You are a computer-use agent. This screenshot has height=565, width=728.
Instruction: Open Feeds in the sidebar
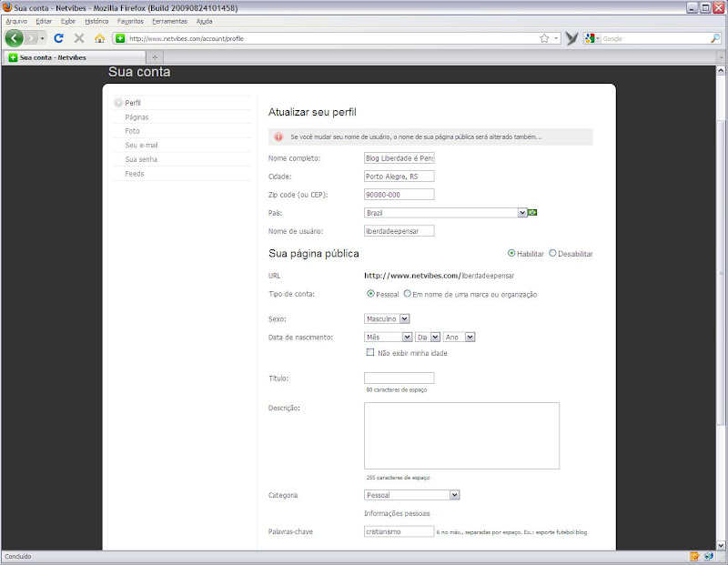(134, 174)
